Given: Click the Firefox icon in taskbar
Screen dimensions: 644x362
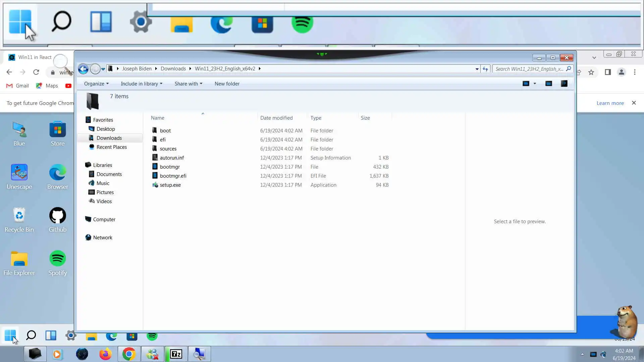Looking at the screenshot, I should 105,354.
